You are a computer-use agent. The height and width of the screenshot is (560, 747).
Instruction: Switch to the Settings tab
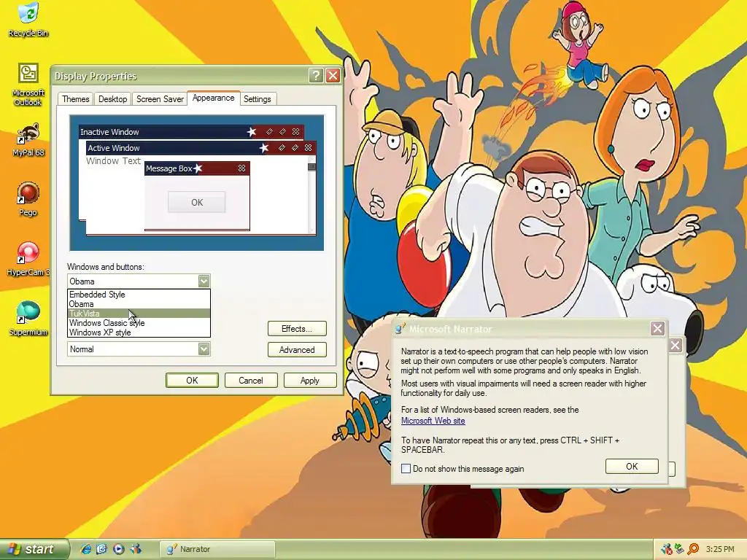258,99
